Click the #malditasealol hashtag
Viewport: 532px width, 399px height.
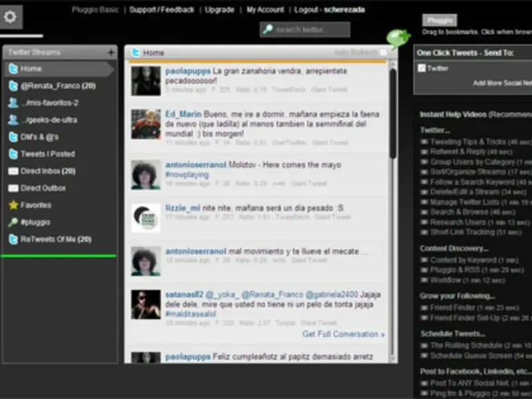pyautogui.click(x=191, y=314)
